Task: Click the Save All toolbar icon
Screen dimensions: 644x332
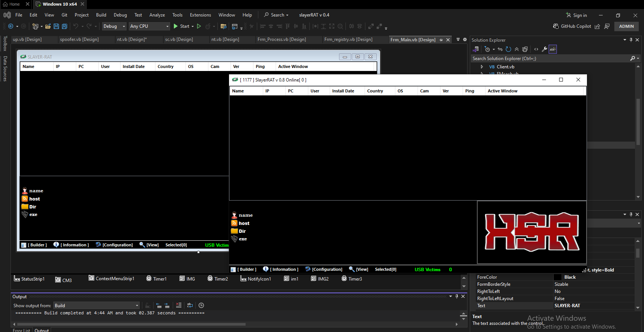Action: [64, 26]
